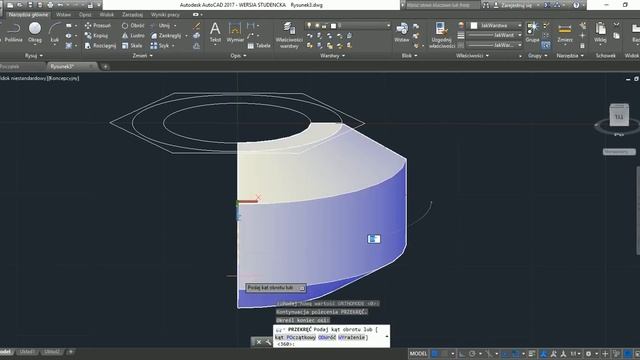Open the Zarządzaj ribbon tab
The width and height of the screenshot is (640, 360).
pyautogui.click(x=132, y=14)
